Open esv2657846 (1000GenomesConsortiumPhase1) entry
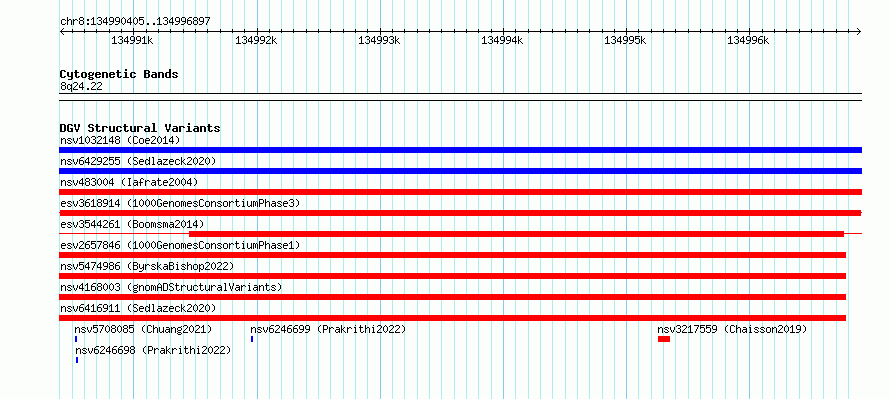890x399 pixels. (x=180, y=245)
